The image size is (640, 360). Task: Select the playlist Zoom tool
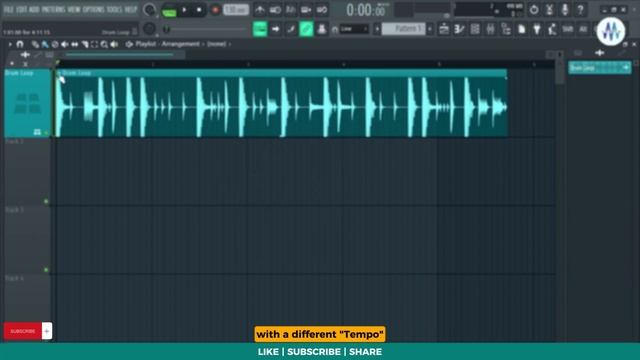pos(104,44)
